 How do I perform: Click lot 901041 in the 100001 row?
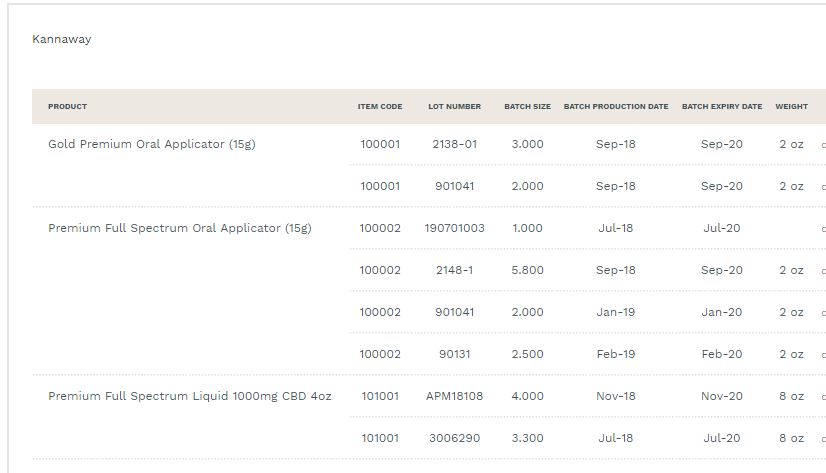click(455, 186)
